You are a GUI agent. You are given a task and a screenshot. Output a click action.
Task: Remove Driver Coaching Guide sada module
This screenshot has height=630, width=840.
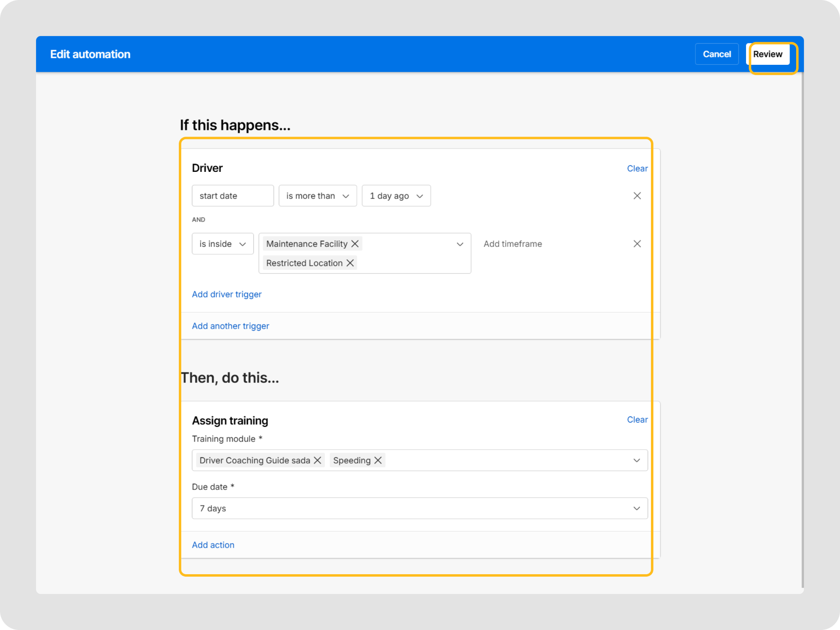pos(317,460)
